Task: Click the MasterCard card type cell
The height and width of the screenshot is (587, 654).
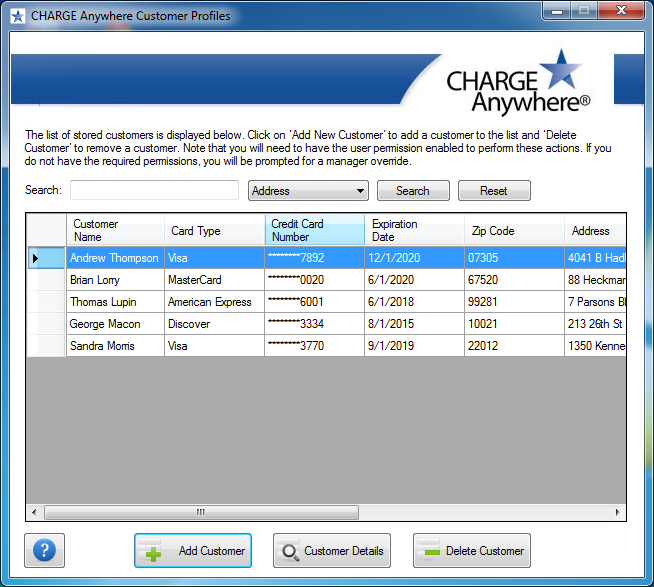Action: [214, 280]
